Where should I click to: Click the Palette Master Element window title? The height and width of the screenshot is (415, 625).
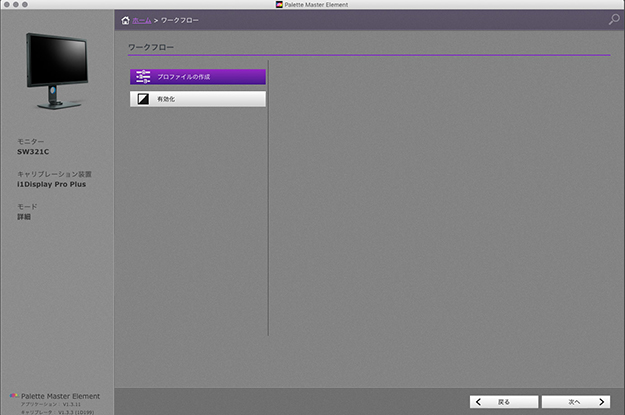click(x=317, y=5)
